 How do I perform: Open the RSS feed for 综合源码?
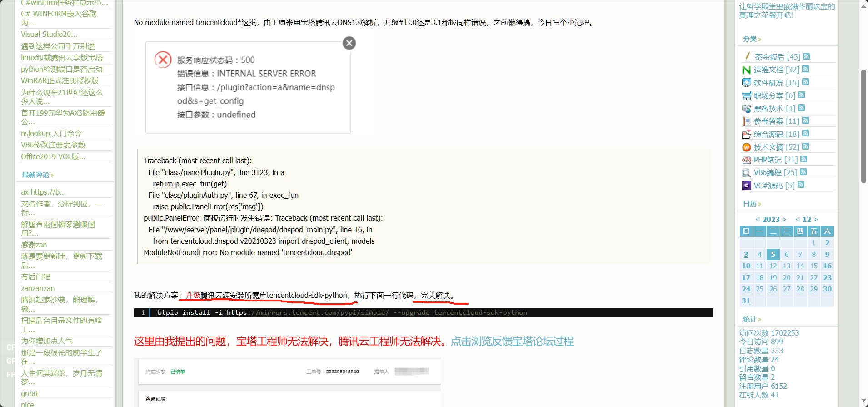(806, 133)
